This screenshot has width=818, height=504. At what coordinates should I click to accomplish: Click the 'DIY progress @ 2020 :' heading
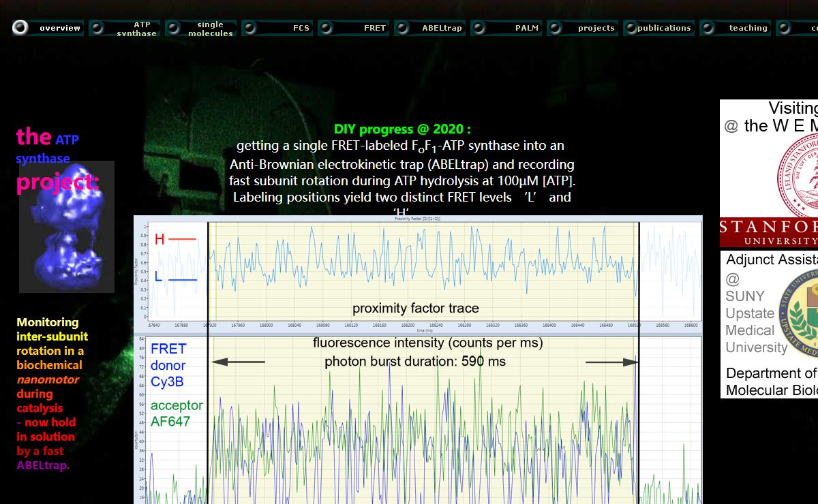point(402,129)
